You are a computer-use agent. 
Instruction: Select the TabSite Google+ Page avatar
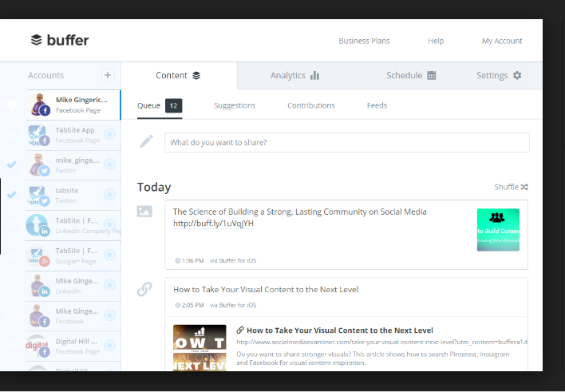[x=39, y=255]
